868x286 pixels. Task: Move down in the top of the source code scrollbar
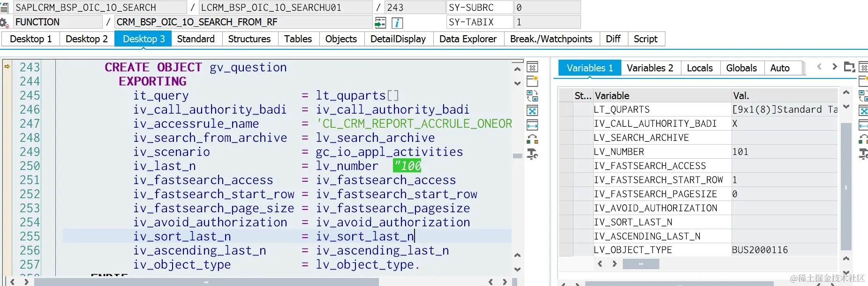tap(517, 84)
